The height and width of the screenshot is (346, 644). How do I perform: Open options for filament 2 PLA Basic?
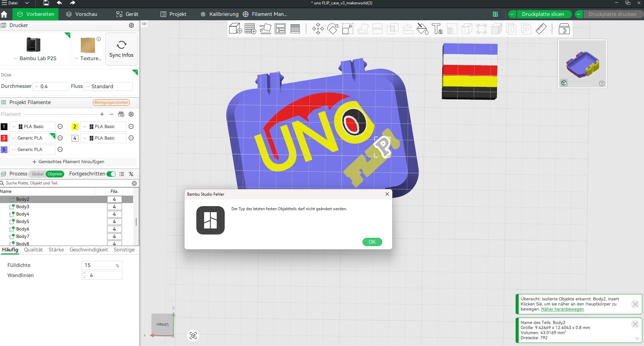click(131, 126)
